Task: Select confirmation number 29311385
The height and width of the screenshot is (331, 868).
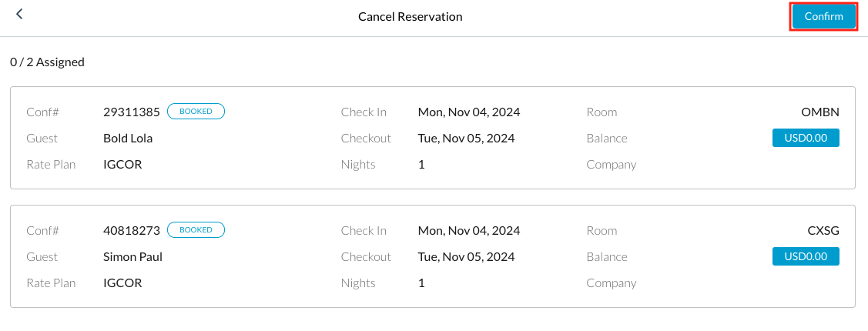Action: (x=132, y=112)
